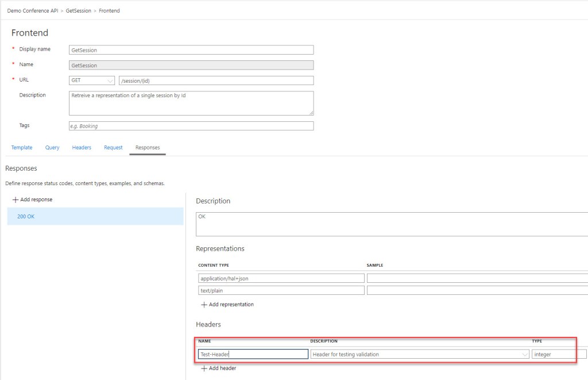This screenshot has width=588, height=380.
Task: Open the Request tab
Action: 113,148
